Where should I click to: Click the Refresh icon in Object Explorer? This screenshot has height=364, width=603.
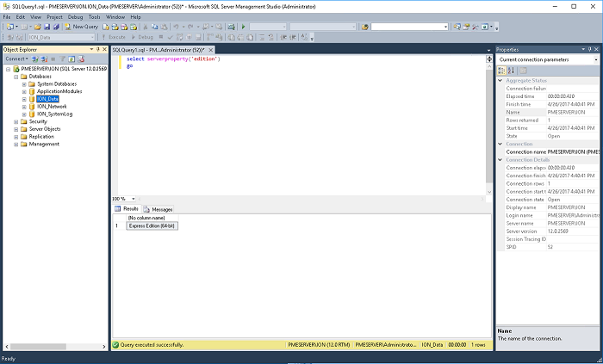click(x=71, y=59)
